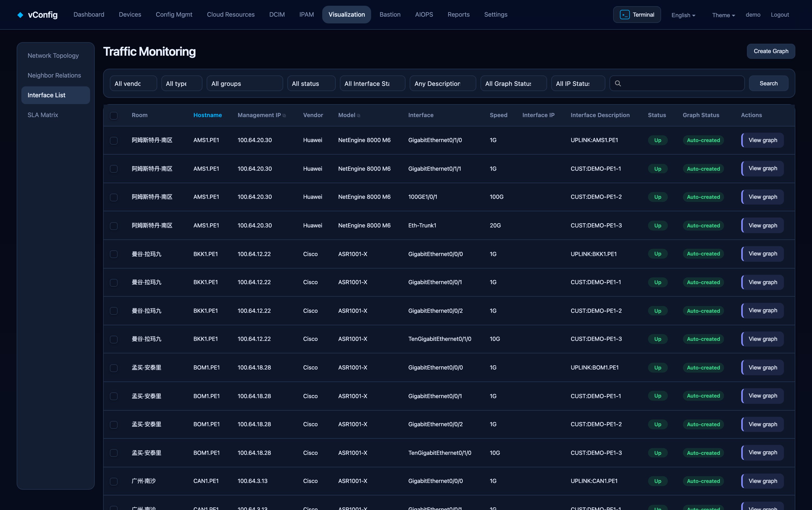The width and height of the screenshot is (812, 510).
Task: Open the Any Description dropdown
Action: point(442,83)
